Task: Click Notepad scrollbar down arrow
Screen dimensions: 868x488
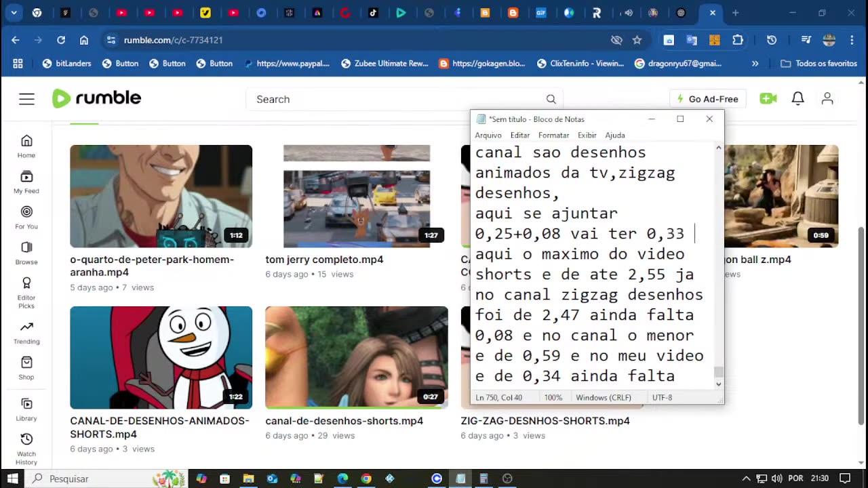Action: [x=719, y=384]
